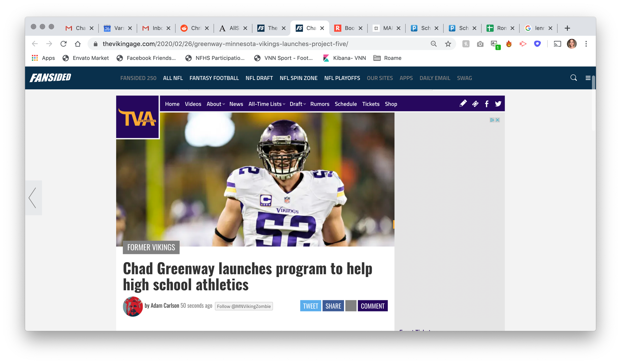The width and height of the screenshot is (621, 364).
Task: Bookmark this page with the star icon
Action: coord(448,44)
